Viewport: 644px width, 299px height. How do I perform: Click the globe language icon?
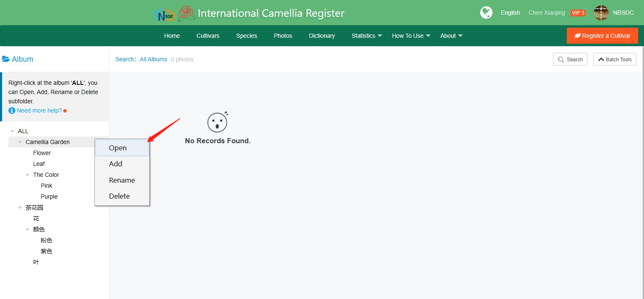coord(486,13)
